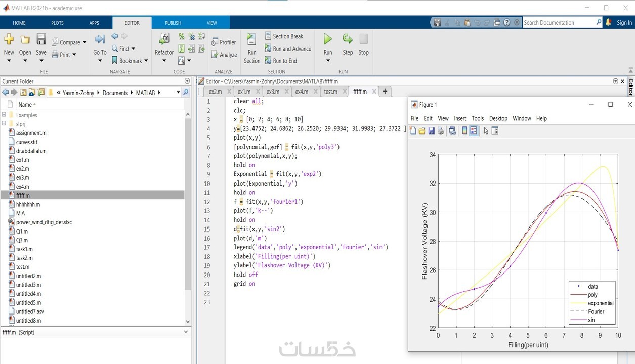Viewport: 635px width, 364px height.
Task: Open Insert menu in Figure 1
Action: click(460, 118)
